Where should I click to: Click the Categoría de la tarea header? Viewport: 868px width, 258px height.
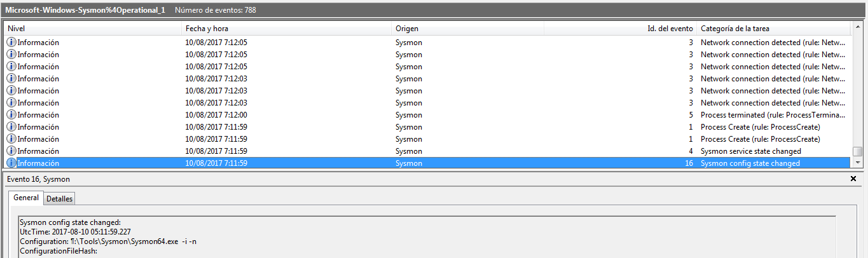point(773,29)
